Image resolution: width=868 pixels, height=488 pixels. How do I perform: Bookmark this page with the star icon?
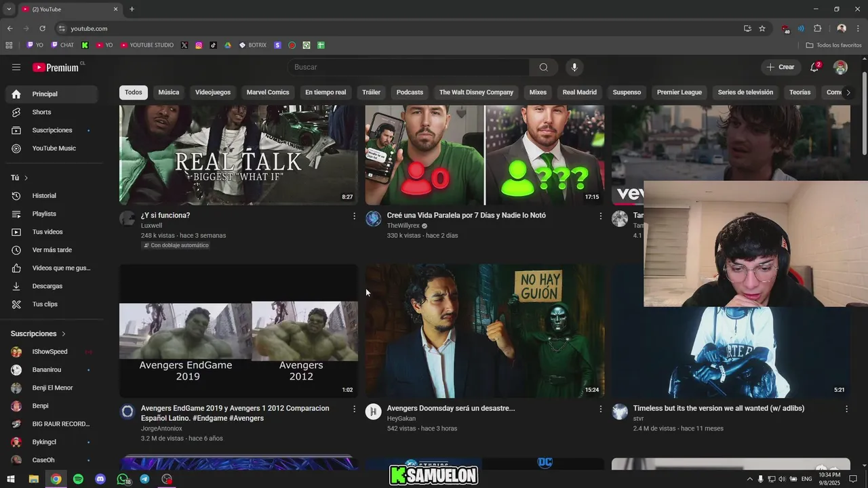762,28
